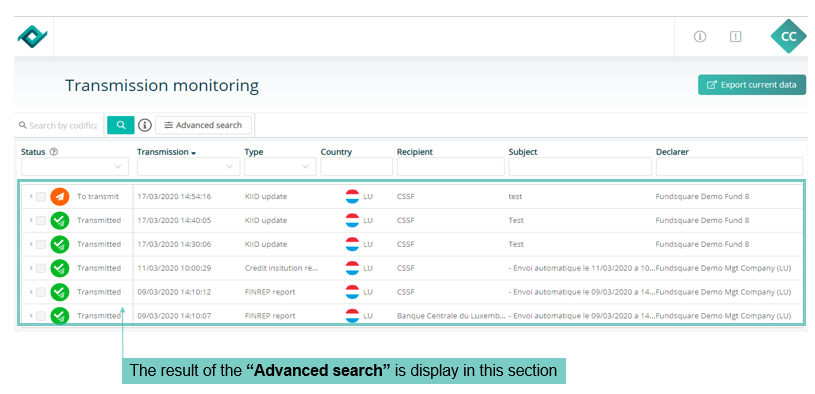Viewport: 815px width, 394px height.
Task: Click the Status help question icon
Action: [x=54, y=152]
